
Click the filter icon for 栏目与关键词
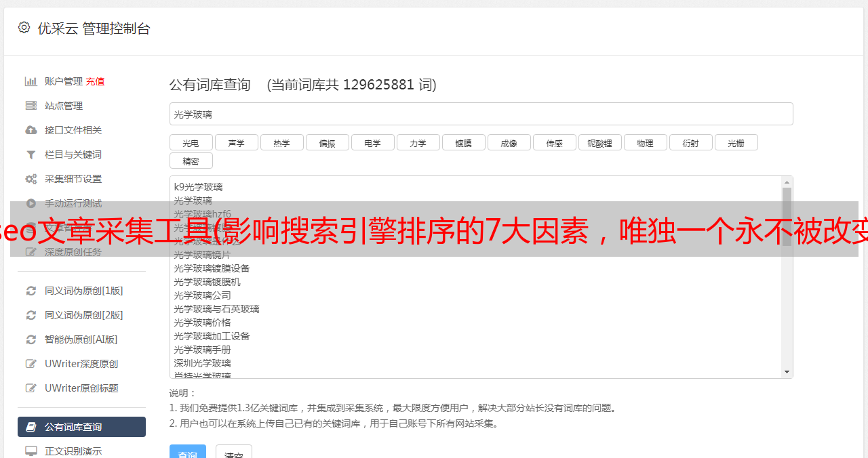click(x=31, y=154)
